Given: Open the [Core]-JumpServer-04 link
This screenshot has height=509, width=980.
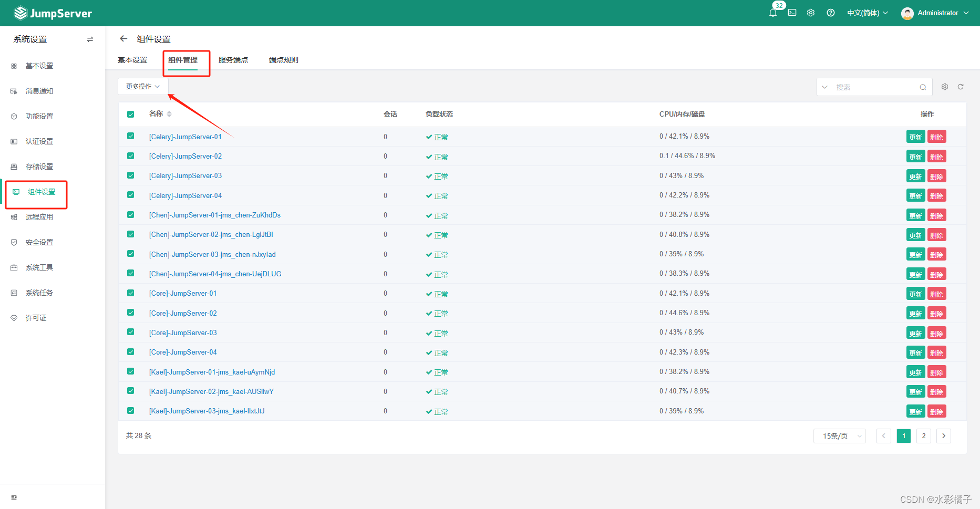Looking at the screenshot, I should [x=183, y=352].
